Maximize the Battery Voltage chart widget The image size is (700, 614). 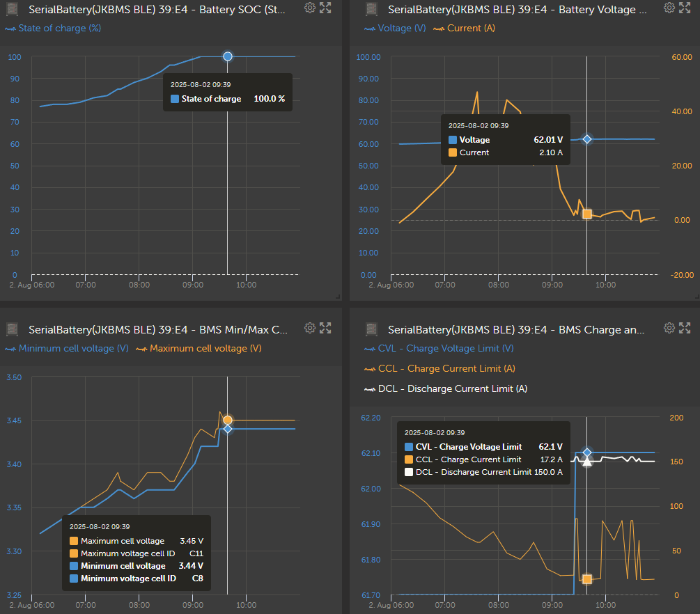(685, 8)
